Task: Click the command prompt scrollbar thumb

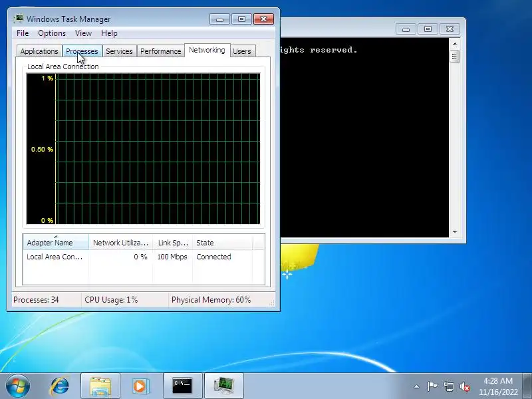Action: [455, 56]
